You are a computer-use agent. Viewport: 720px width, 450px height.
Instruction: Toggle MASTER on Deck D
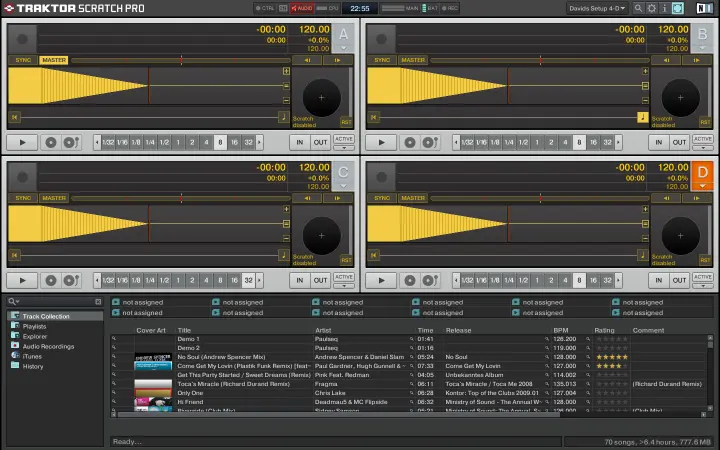pos(414,198)
